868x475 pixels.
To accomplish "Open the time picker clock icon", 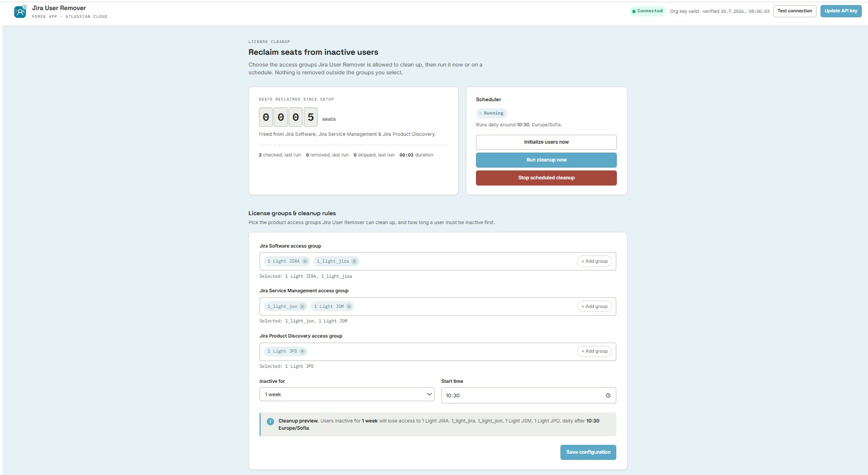I will pos(608,396).
